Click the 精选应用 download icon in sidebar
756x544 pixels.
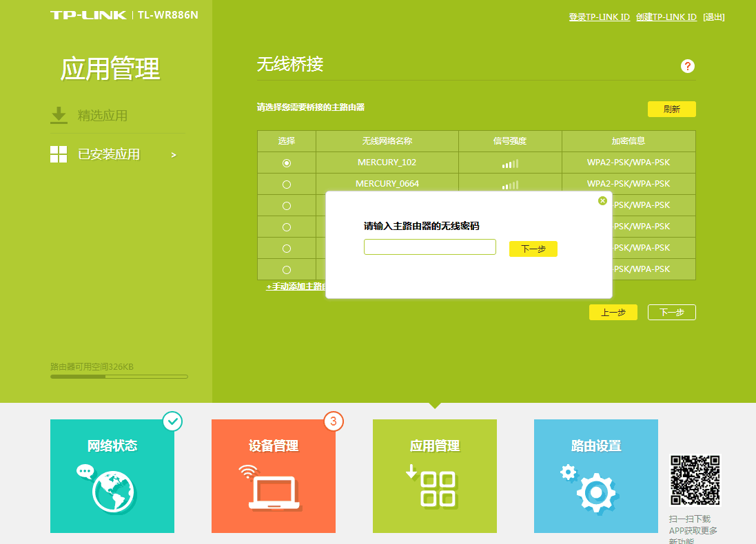(59, 116)
